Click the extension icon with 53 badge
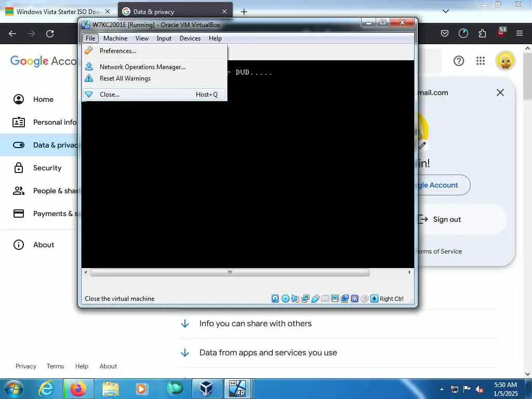 [501, 33]
